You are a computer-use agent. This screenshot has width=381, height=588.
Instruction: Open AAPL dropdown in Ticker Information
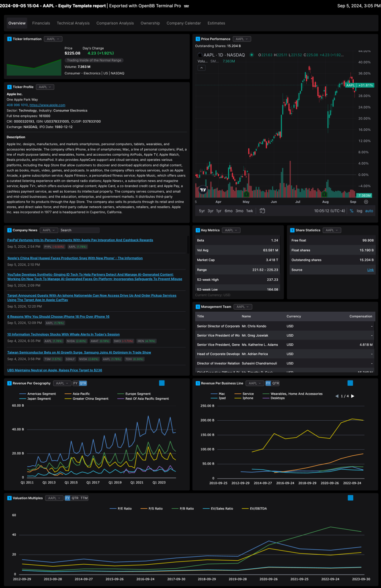pos(53,39)
